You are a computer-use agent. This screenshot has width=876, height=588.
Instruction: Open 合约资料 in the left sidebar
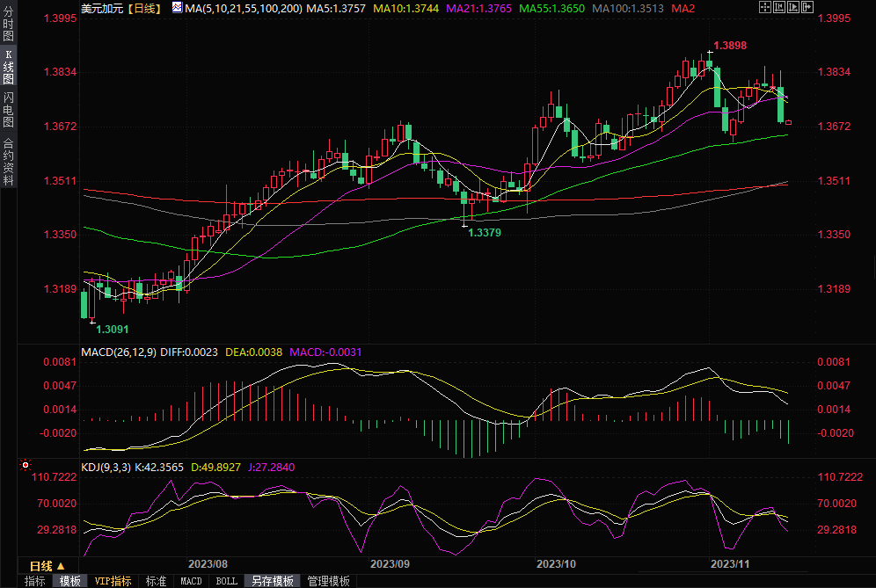(8, 161)
